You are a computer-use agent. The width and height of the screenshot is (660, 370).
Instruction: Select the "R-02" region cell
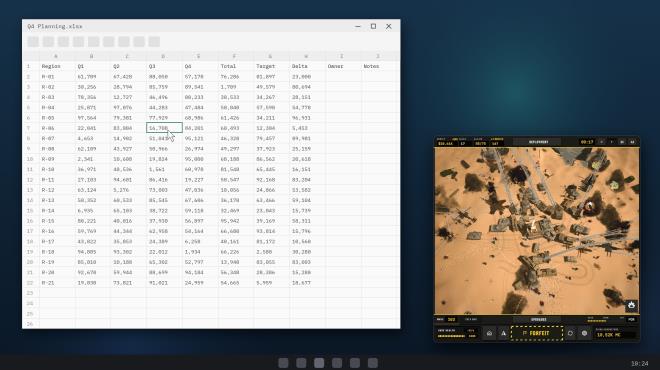pyautogui.click(x=57, y=87)
